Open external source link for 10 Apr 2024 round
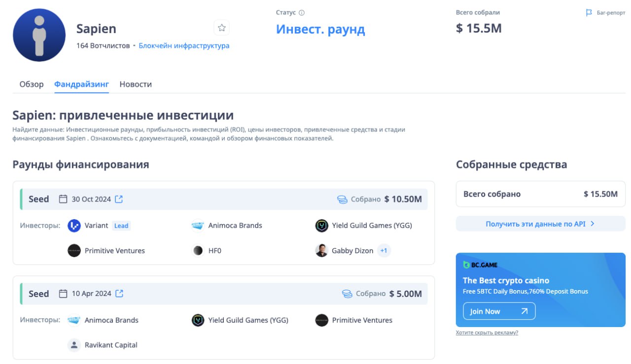Screen dimensions: 631x364 coord(119,294)
